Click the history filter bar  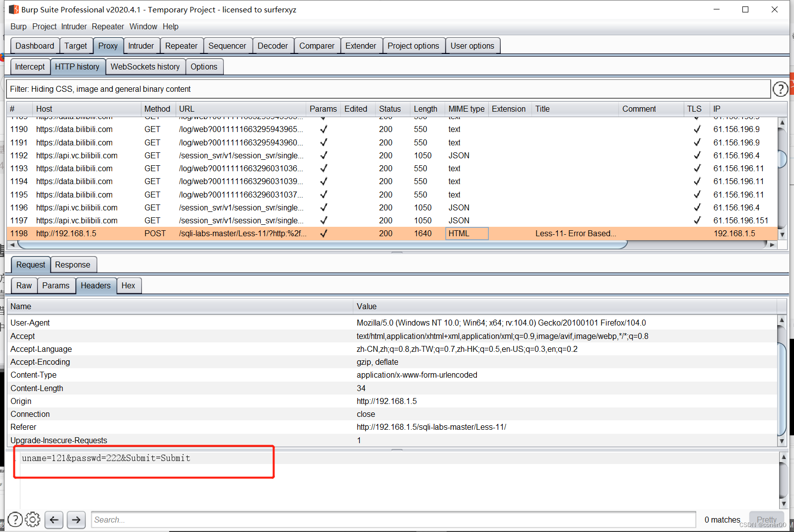pyautogui.click(x=388, y=89)
